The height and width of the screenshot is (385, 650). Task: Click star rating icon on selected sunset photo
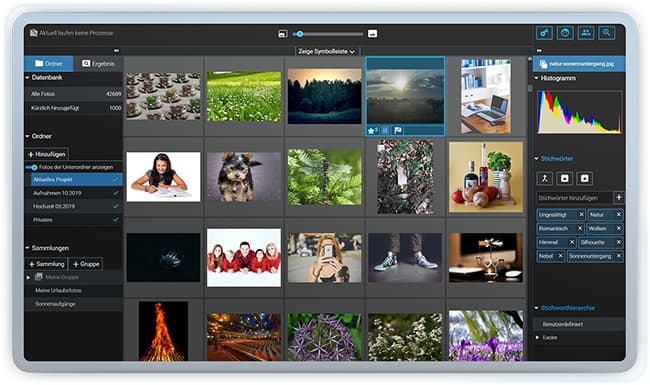click(372, 131)
